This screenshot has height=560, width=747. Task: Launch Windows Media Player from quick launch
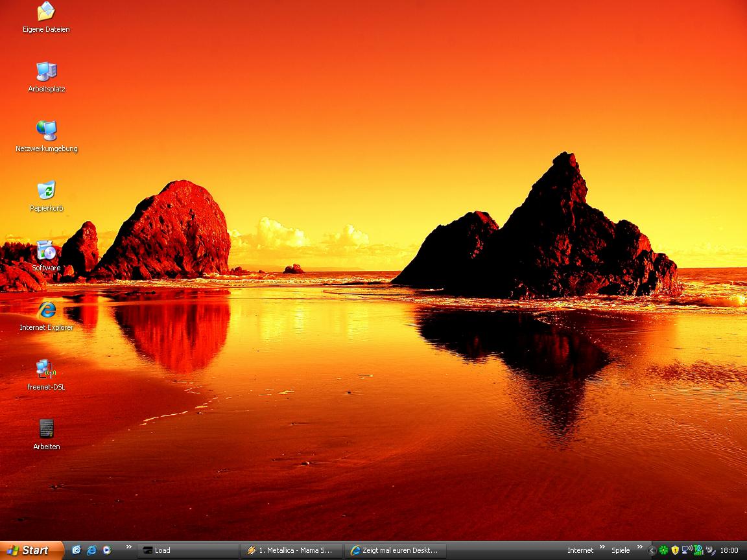tap(107, 550)
